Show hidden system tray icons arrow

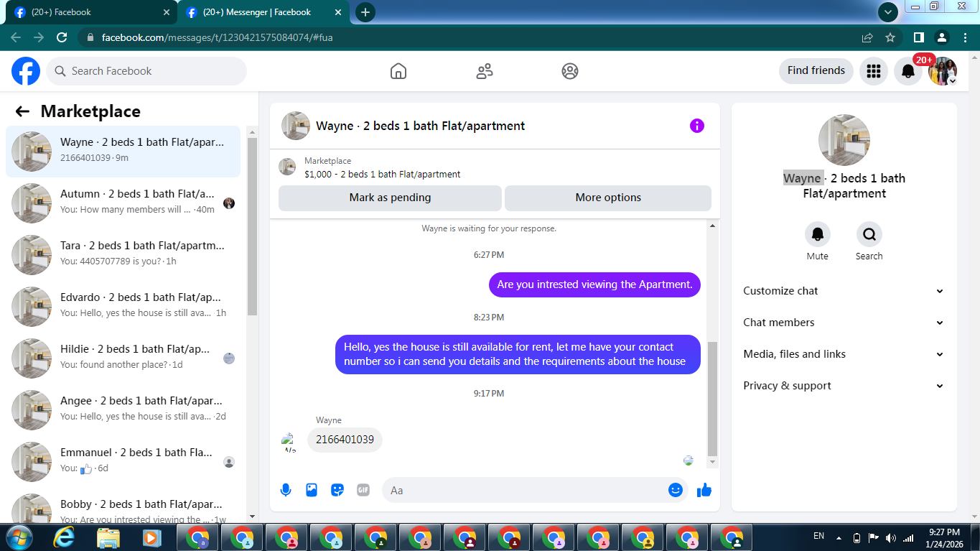point(839,537)
